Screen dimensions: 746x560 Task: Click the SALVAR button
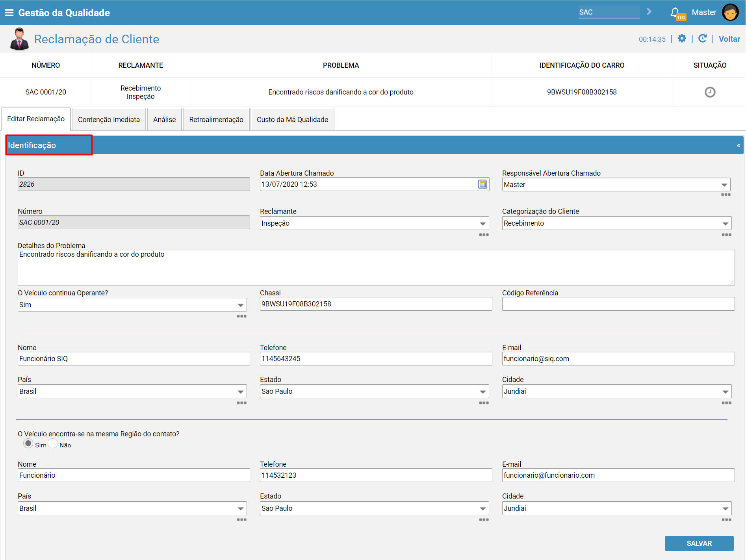[699, 543]
